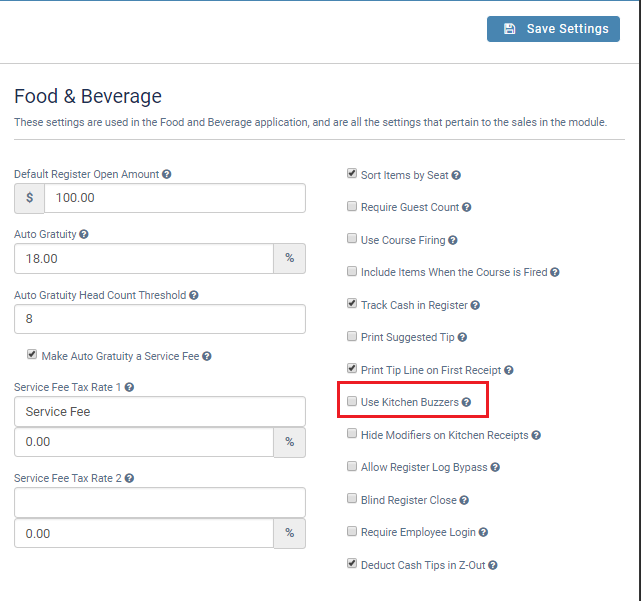The width and height of the screenshot is (641, 601).
Task: Select the Auto Gratuity Head Count Threshold field
Action: tap(159, 319)
